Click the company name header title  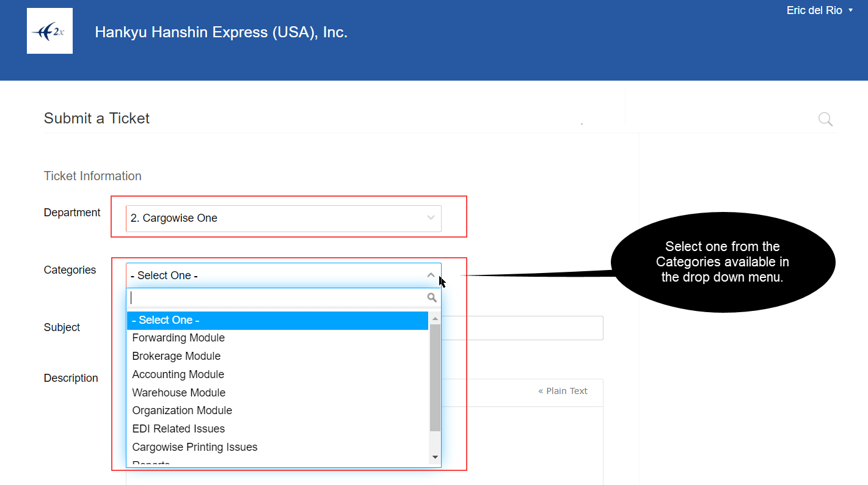(x=221, y=32)
